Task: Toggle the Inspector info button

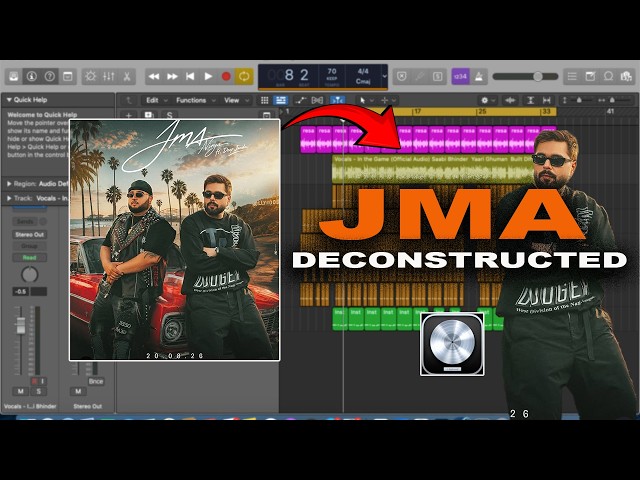Action: [31, 76]
